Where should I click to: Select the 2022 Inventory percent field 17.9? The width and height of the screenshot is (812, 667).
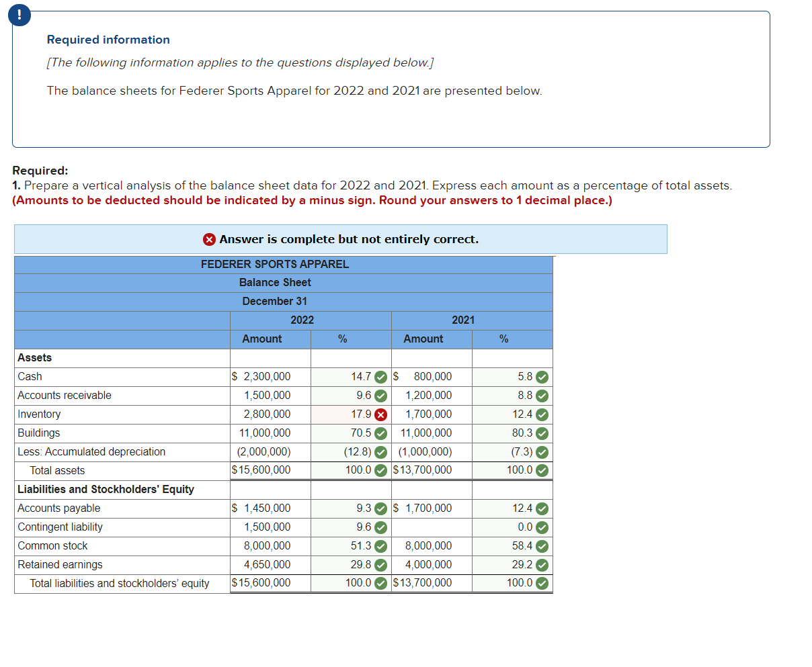click(351, 414)
